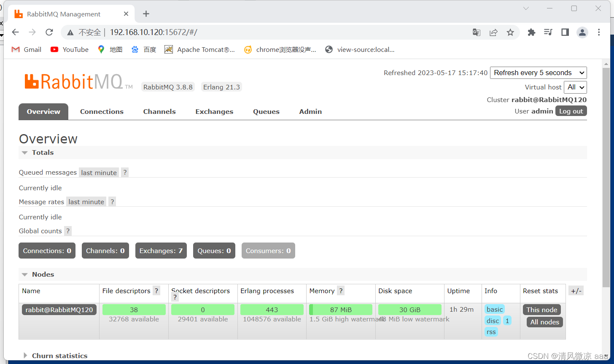Open the Chrome three-dot menu

tap(599, 32)
